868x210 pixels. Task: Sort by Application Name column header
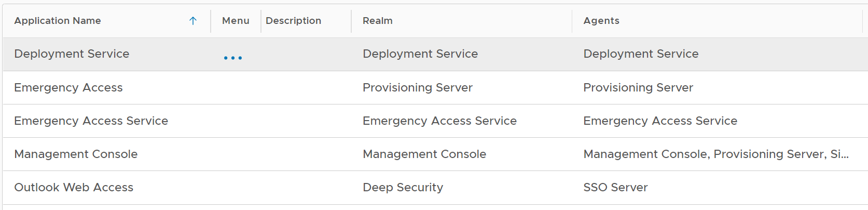coord(58,21)
